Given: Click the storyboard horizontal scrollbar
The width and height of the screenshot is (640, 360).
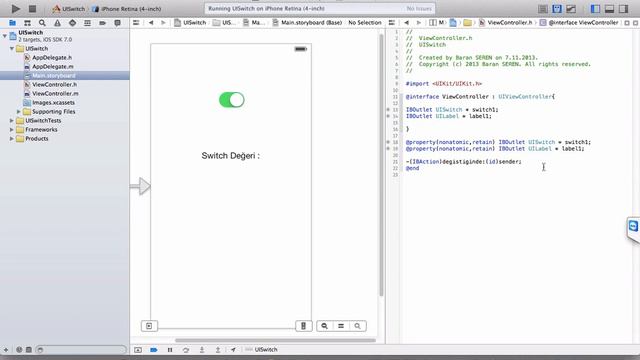Looking at the screenshot, I should [x=276, y=340].
